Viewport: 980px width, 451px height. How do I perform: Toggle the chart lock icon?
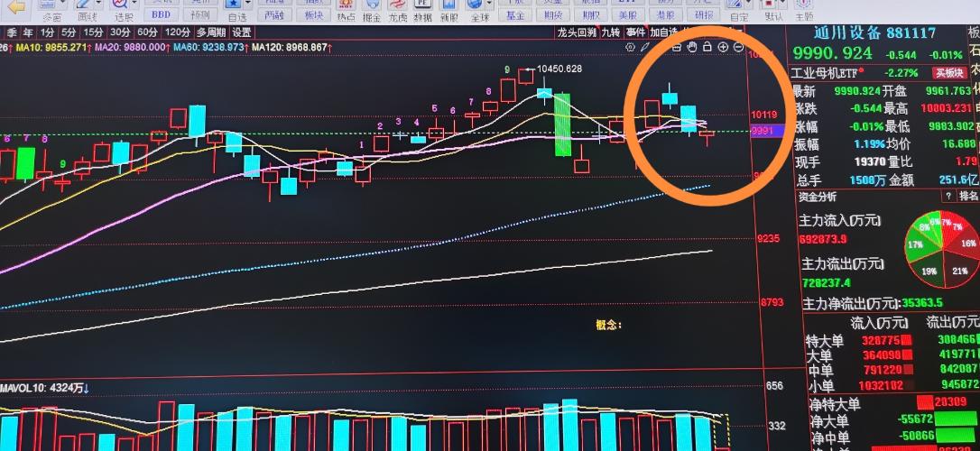click(707, 47)
